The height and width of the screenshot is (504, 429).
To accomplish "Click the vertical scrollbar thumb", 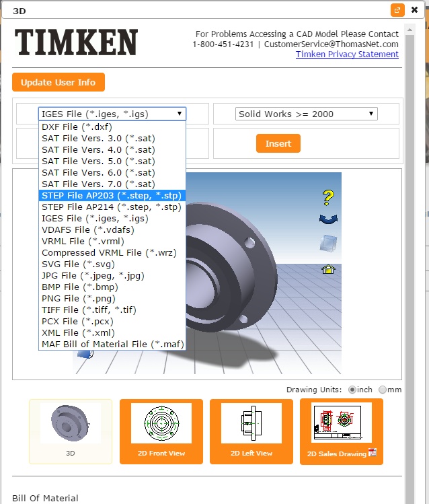I will click(x=409, y=268).
